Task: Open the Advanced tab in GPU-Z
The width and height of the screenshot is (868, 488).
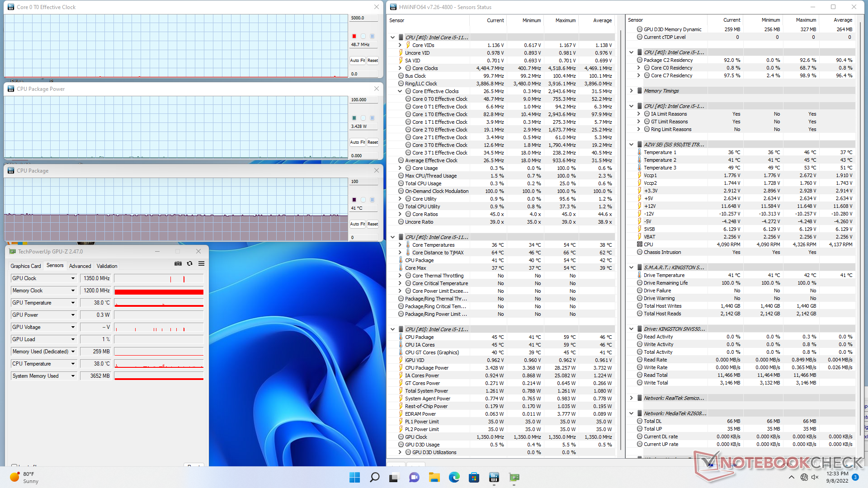Action: (80, 266)
